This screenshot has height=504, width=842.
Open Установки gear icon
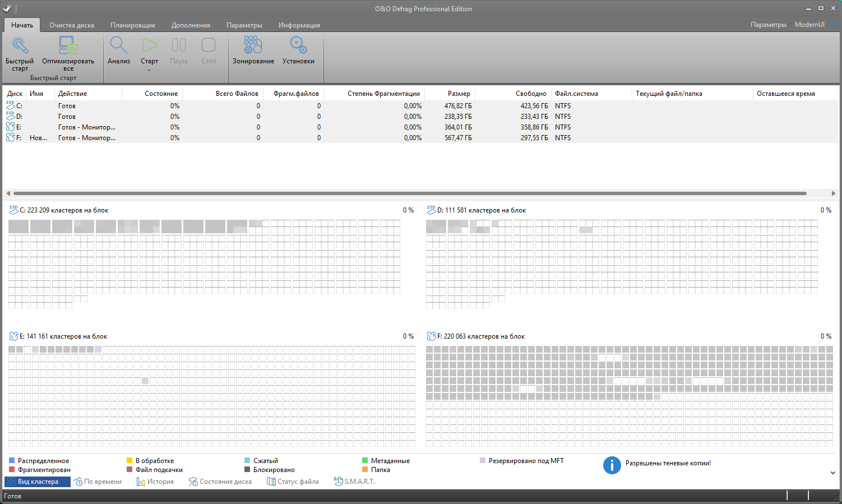[x=298, y=46]
